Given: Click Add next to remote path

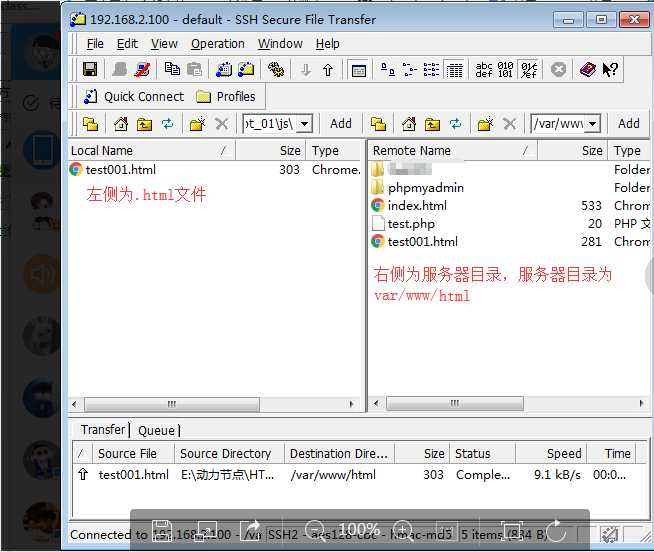Looking at the screenshot, I should point(629,124).
